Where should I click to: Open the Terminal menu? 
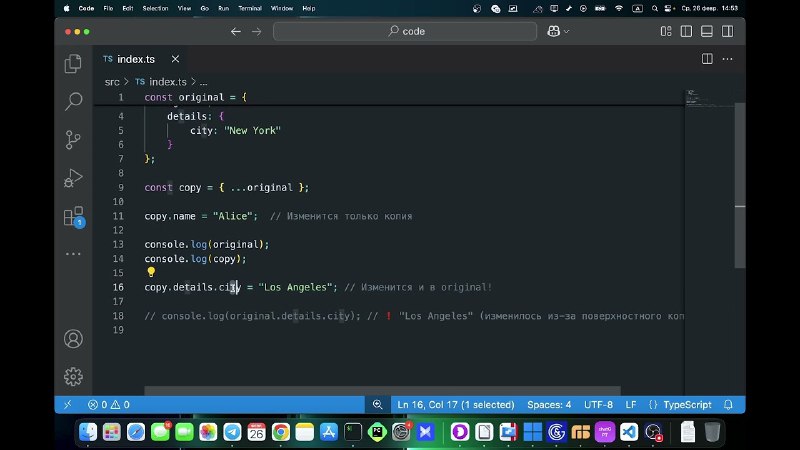point(250,8)
